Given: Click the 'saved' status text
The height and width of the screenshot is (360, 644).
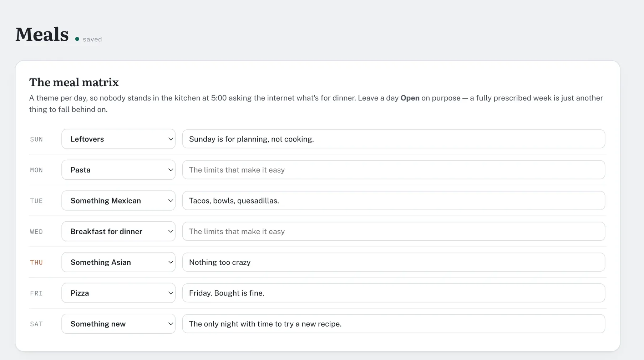Looking at the screenshot, I should click(x=92, y=39).
